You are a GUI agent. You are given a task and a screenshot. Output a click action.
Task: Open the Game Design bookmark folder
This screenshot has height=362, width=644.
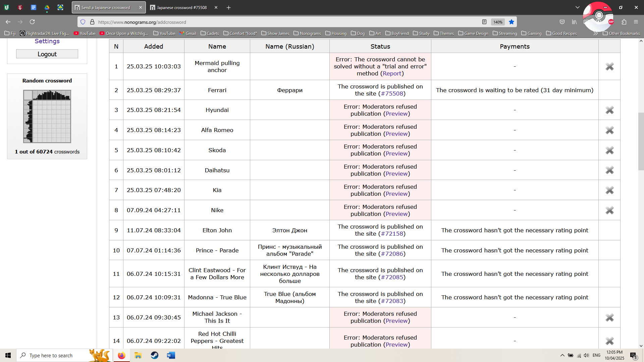(x=473, y=33)
